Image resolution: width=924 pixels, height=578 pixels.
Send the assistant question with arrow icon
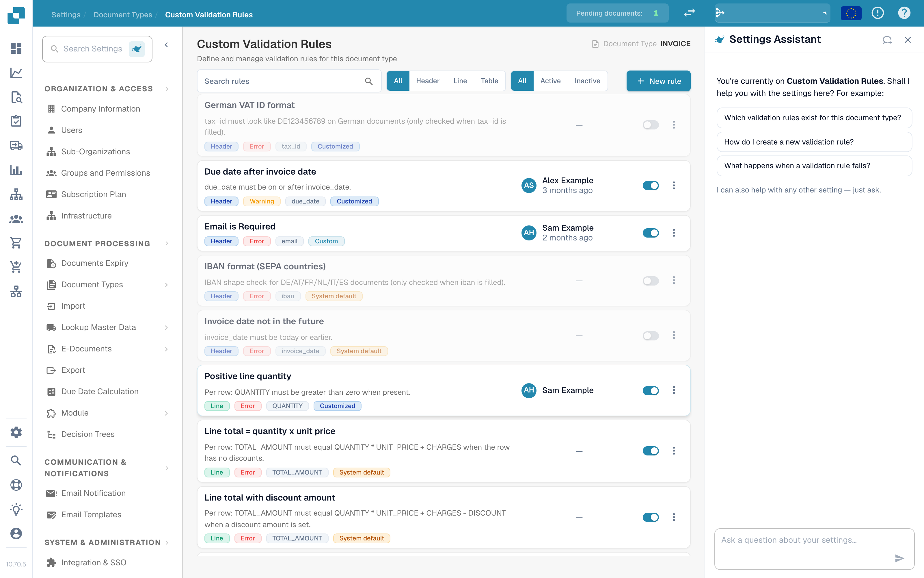pos(899,558)
